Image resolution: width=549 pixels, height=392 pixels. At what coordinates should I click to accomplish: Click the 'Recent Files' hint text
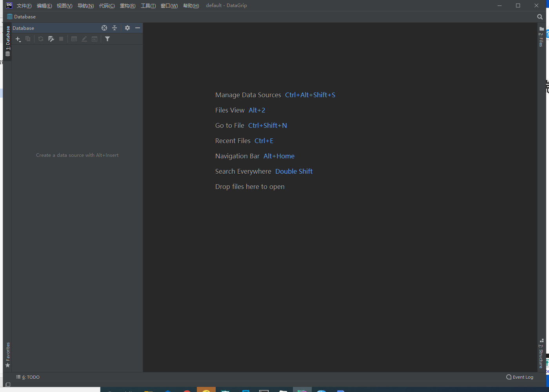[233, 141]
